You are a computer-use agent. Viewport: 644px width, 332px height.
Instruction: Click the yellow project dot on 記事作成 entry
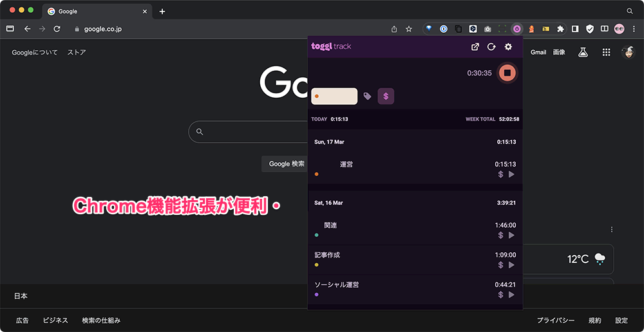[316, 265]
